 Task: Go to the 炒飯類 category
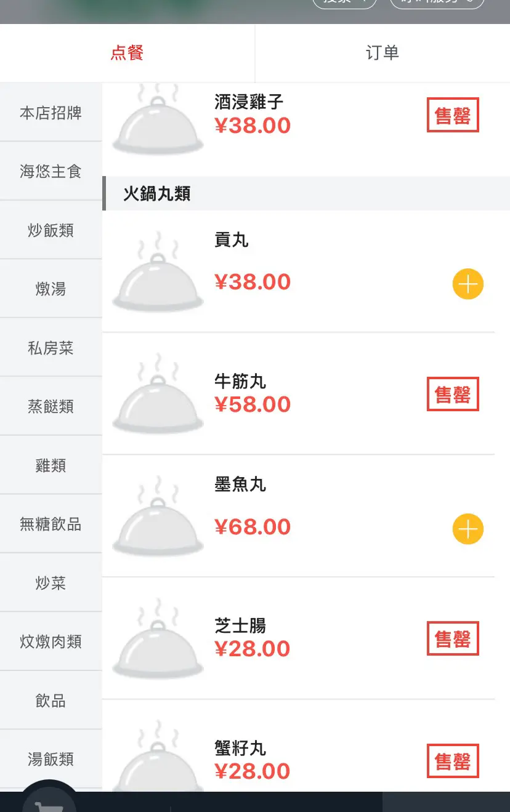pos(51,230)
